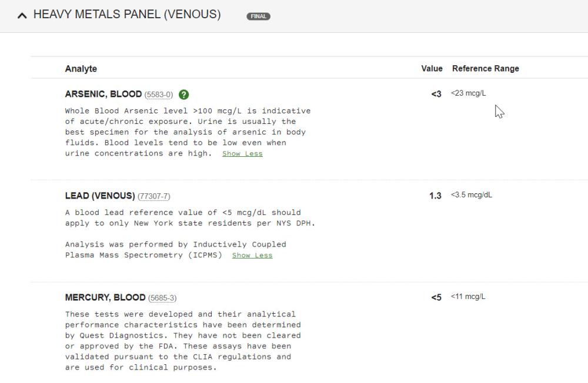Click the FINAL status badge

[258, 16]
